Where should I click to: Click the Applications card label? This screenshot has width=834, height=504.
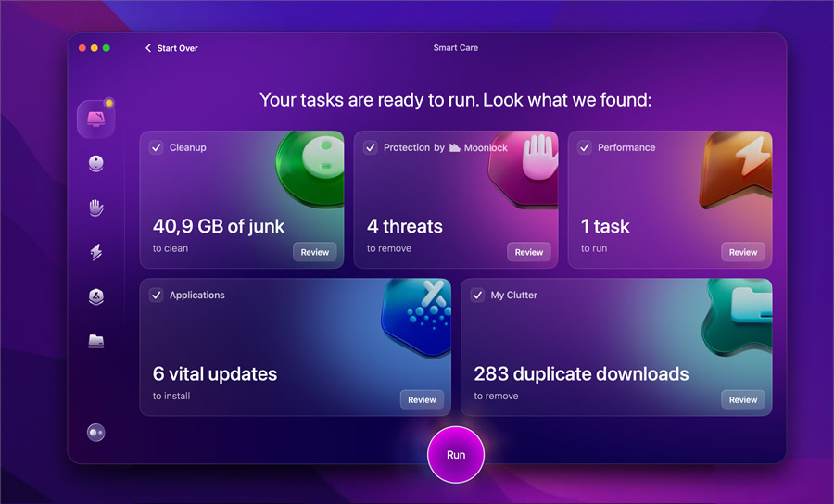click(197, 295)
